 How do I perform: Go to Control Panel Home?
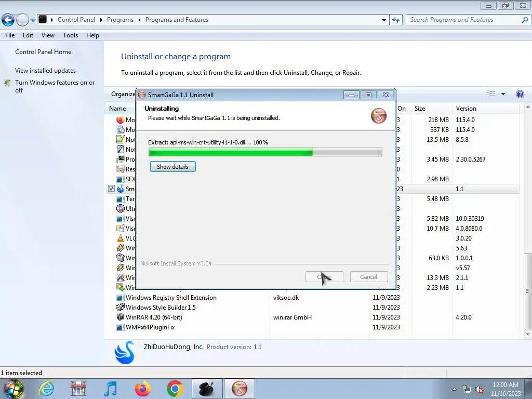coord(43,52)
